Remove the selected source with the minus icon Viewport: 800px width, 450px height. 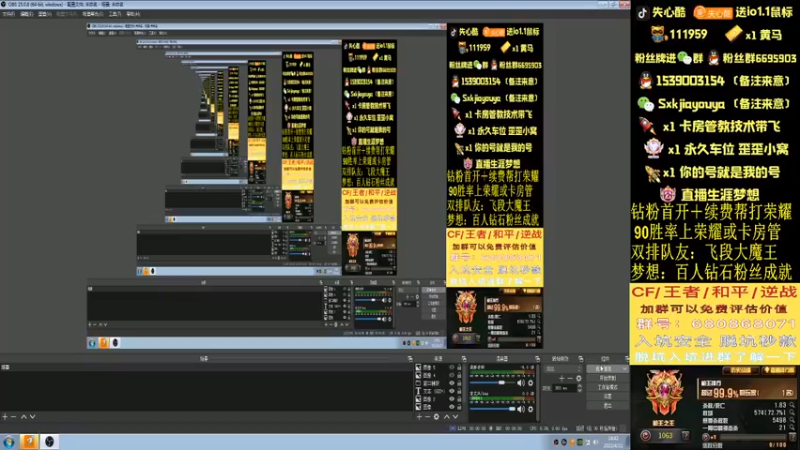[x=428, y=417]
